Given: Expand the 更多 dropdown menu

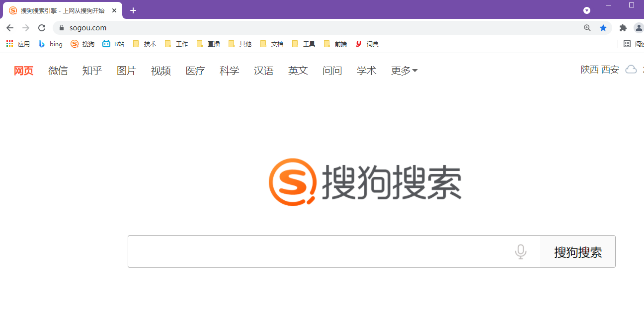Looking at the screenshot, I should tap(404, 71).
